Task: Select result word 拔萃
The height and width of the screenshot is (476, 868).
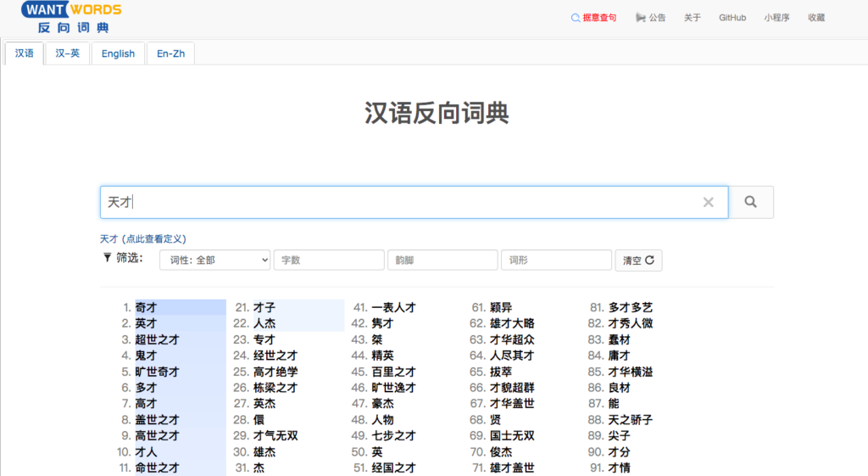Action: point(501,372)
